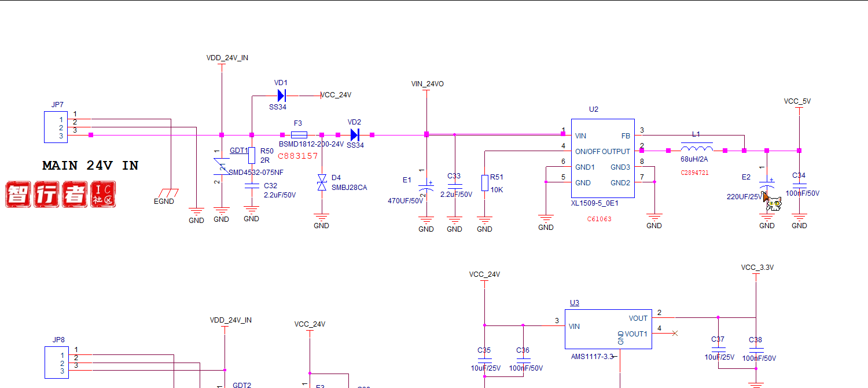The height and width of the screenshot is (388, 868).
Task: Click the R50 2R resistor symbol
Action: (251, 155)
